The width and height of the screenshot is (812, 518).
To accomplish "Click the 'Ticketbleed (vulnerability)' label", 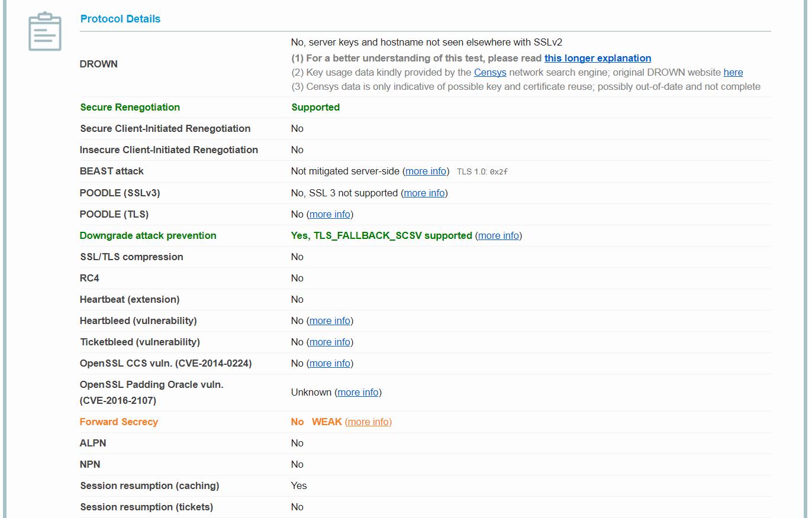I will (x=140, y=342).
